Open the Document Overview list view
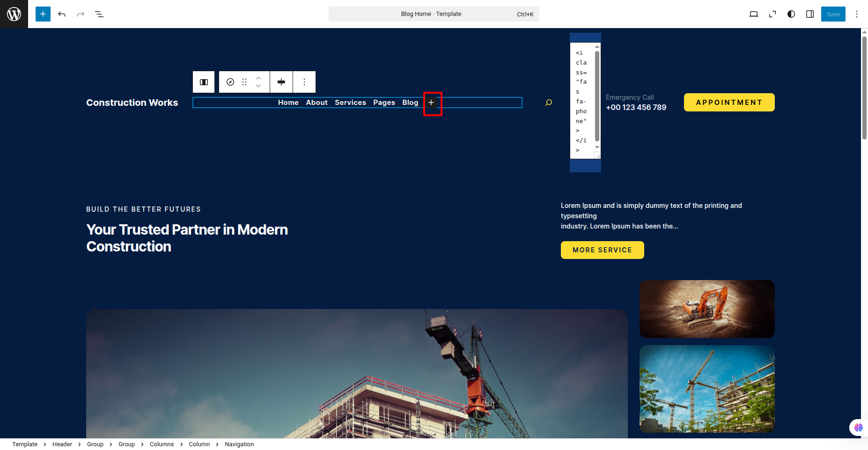The image size is (868, 450). (x=99, y=14)
